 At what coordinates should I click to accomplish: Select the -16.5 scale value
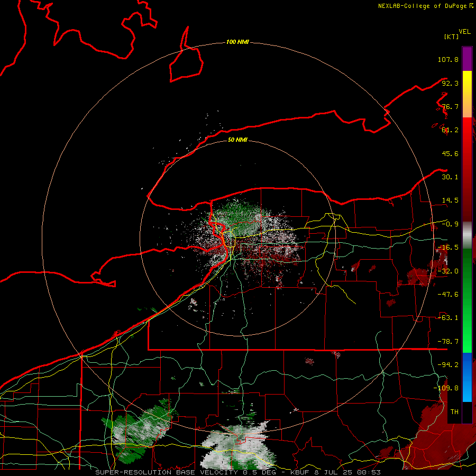[x=448, y=248]
